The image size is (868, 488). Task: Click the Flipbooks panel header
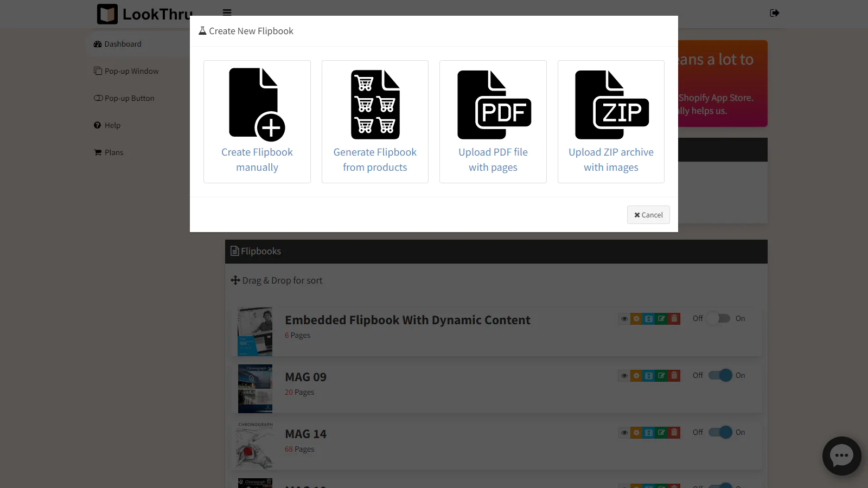point(496,252)
